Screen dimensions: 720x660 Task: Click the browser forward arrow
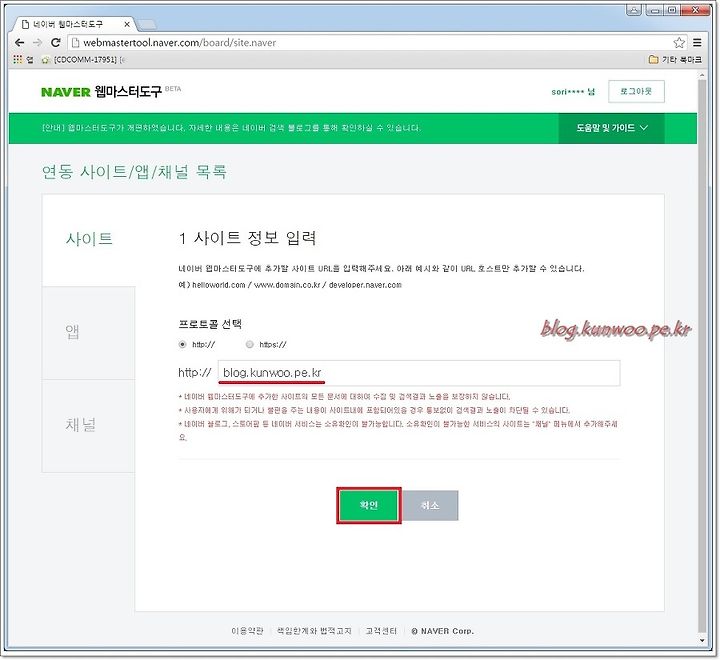(37, 43)
